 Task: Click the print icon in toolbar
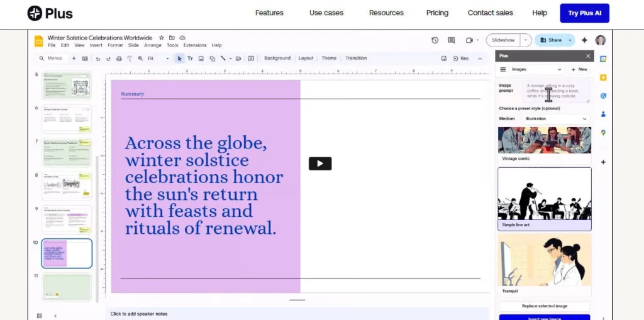(119, 58)
